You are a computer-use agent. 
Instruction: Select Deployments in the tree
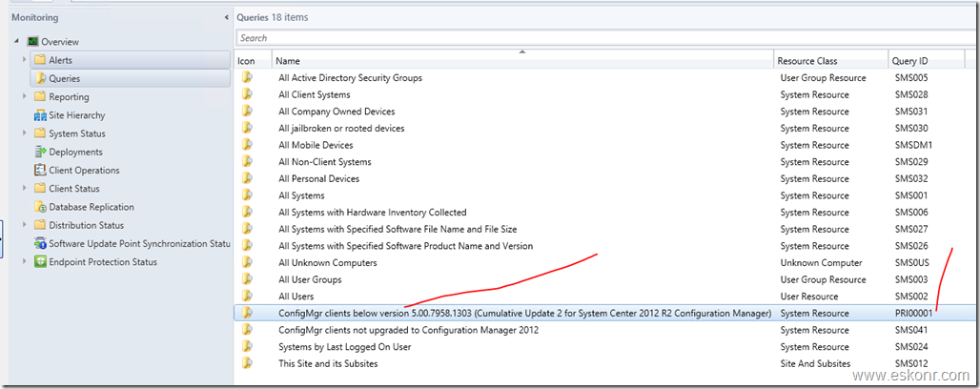coord(75,152)
